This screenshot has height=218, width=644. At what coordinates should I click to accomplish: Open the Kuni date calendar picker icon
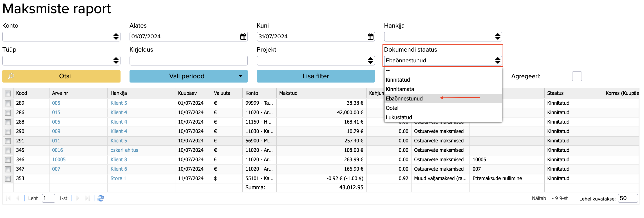coord(370,37)
